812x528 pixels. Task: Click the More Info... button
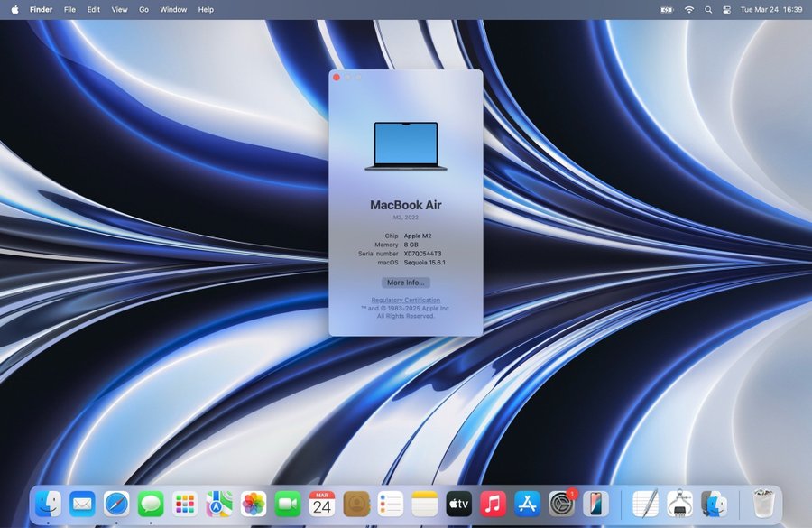click(405, 283)
